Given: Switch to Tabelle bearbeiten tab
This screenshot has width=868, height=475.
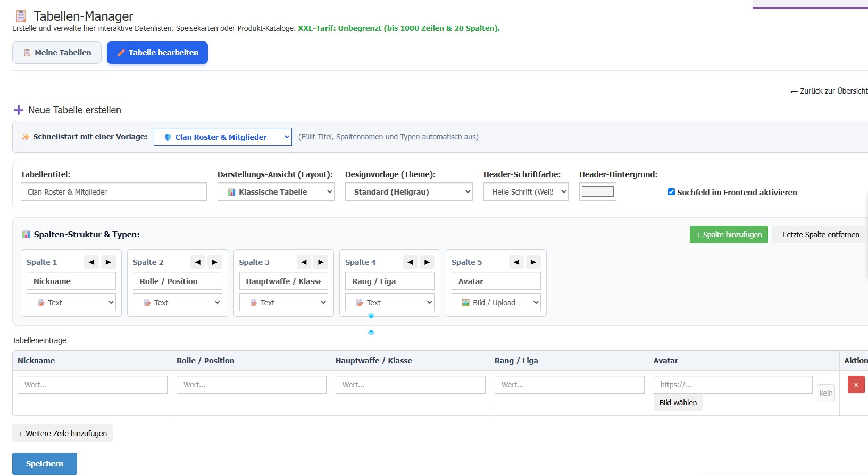Looking at the screenshot, I should pos(157,53).
